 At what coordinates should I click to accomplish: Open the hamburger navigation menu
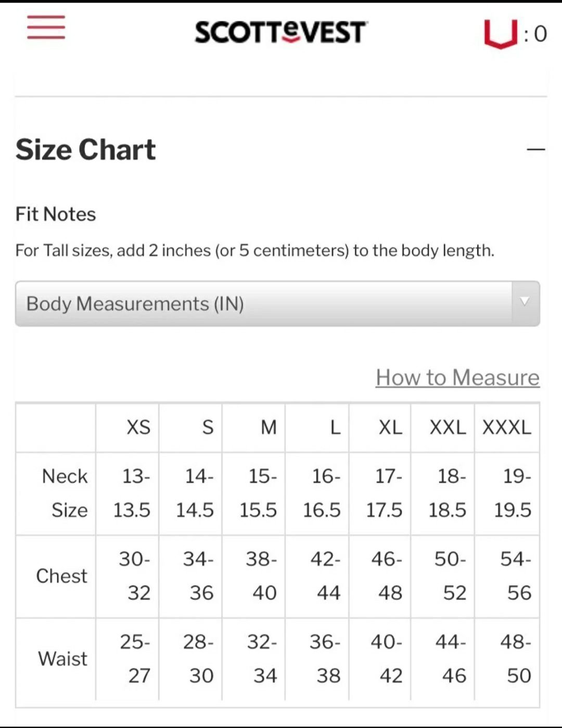click(46, 27)
